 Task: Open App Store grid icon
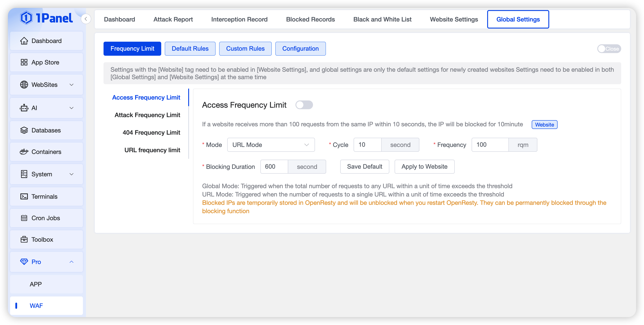(x=24, y=62)
